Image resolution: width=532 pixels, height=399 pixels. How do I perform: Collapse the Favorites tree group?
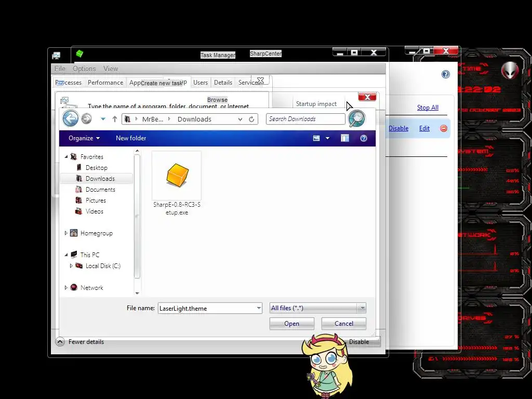point(66,157)
